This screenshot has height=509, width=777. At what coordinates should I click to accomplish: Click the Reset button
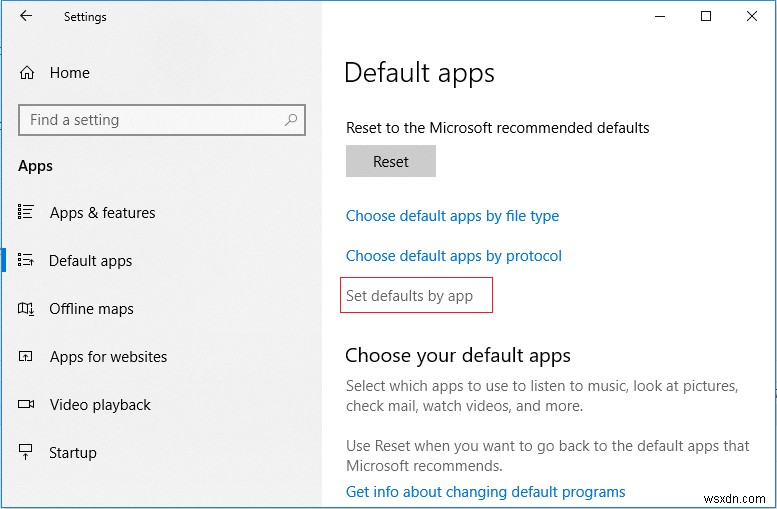click(390, 161)
